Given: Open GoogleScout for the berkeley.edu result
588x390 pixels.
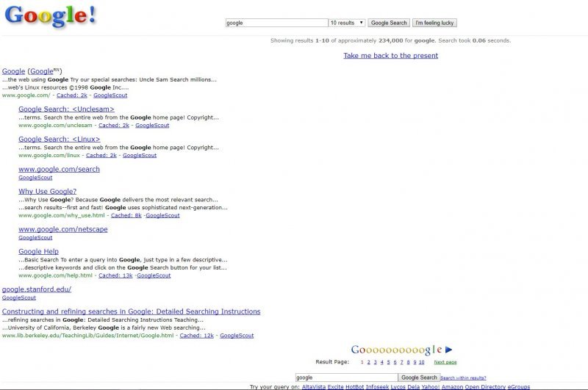Looking at the screenshot, I should coord(237,336).
